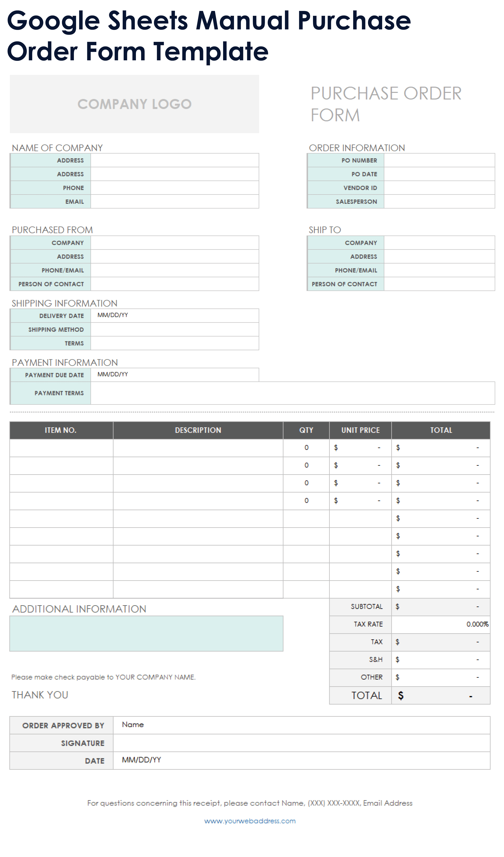Click the THANK YOU text
Viewport: 504px width, 857px height.
pyautogui.click(x=40, y=695)
